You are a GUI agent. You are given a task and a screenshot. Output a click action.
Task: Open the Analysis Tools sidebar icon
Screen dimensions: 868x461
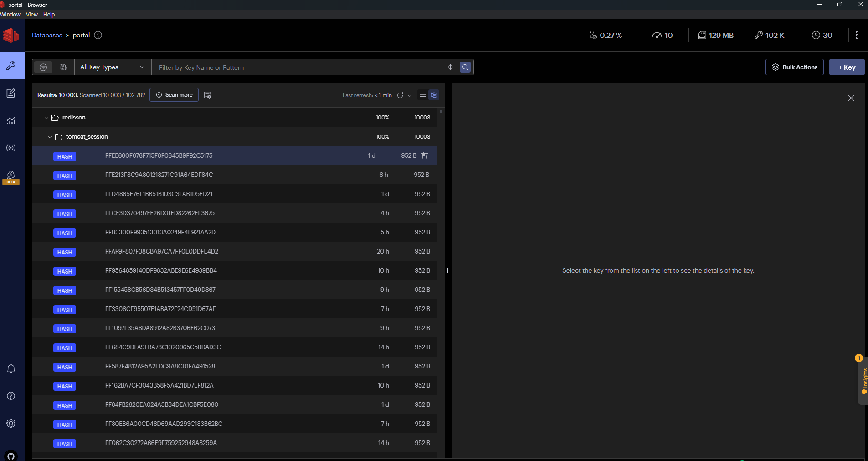(11, 121)
